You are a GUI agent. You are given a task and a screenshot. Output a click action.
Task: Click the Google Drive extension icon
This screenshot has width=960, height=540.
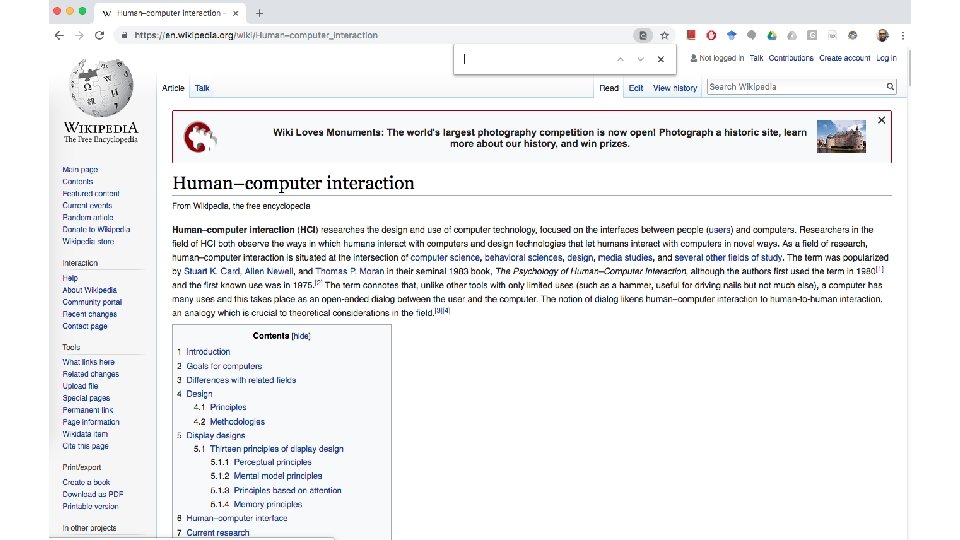coord(771,36)
